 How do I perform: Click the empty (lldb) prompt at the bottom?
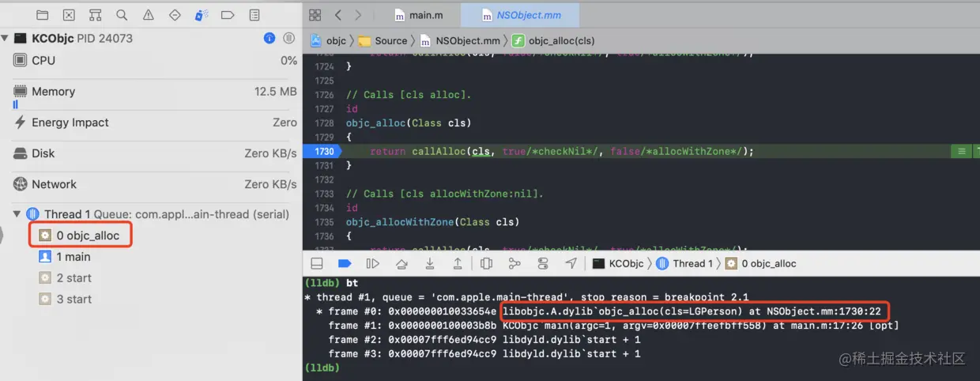click(321, 368)
